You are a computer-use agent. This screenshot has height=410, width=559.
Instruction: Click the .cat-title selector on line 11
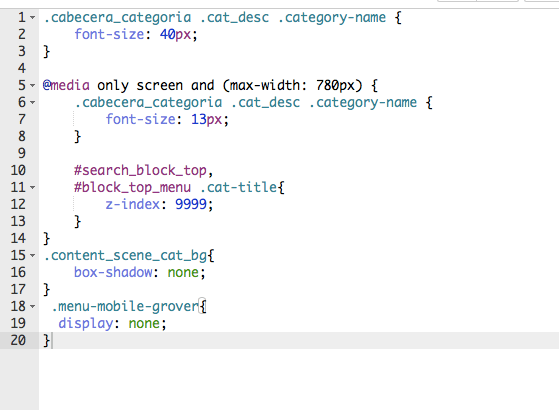(x=239, y=188)
